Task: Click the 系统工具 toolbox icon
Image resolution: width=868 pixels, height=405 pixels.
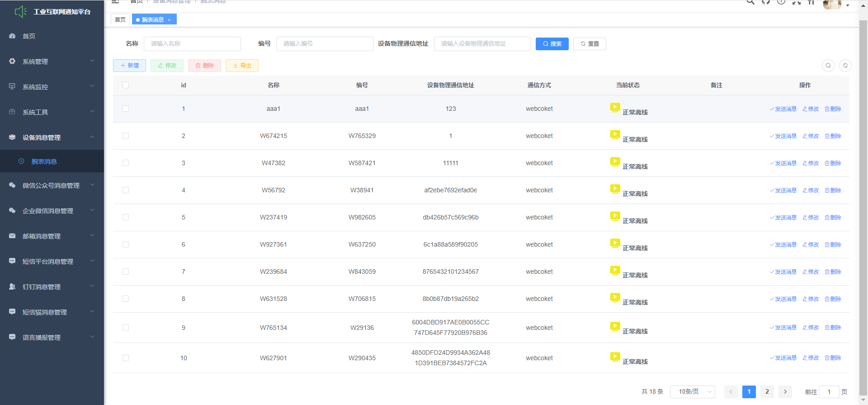Action: (12, 112)
